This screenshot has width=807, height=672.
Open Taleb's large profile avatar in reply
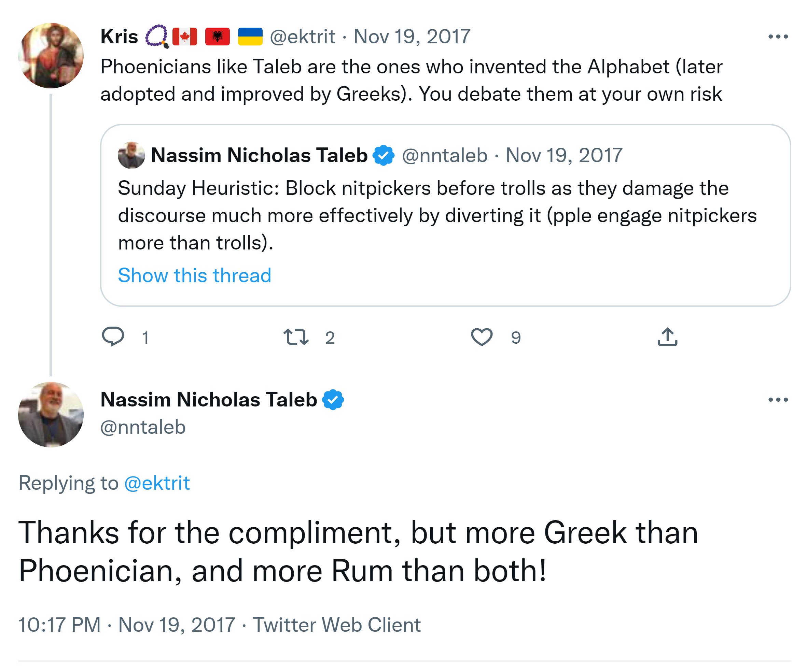[51, 415]
